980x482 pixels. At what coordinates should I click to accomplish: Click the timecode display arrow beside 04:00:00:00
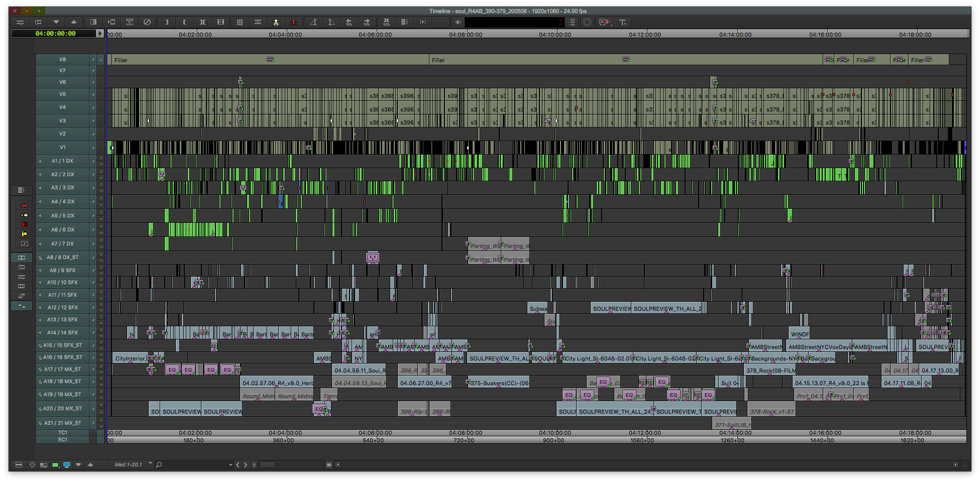pyautogui.click(x=100, y=34)
